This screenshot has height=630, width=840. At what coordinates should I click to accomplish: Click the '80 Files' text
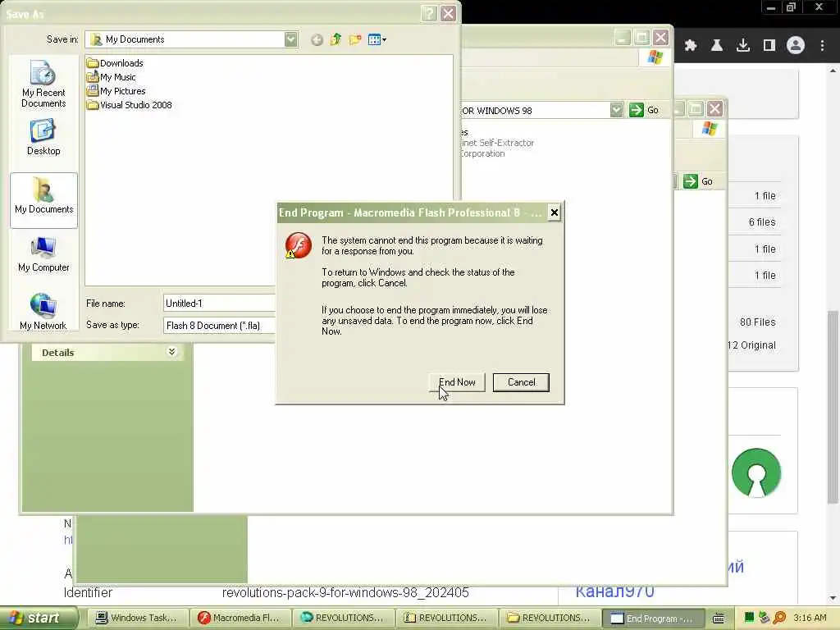(x=757, y=322)
